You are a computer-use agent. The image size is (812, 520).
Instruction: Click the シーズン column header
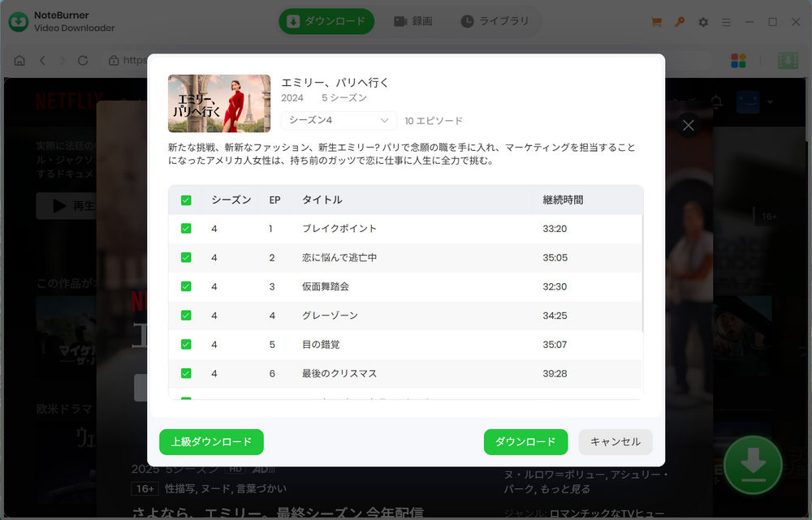point(231,200)
